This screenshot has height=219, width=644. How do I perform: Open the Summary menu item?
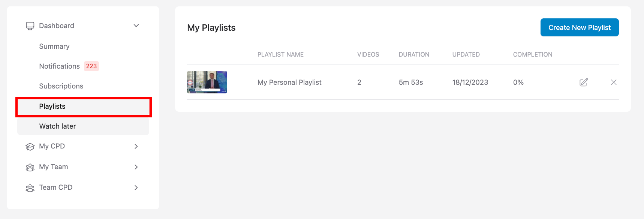click(x=54, y=46)
